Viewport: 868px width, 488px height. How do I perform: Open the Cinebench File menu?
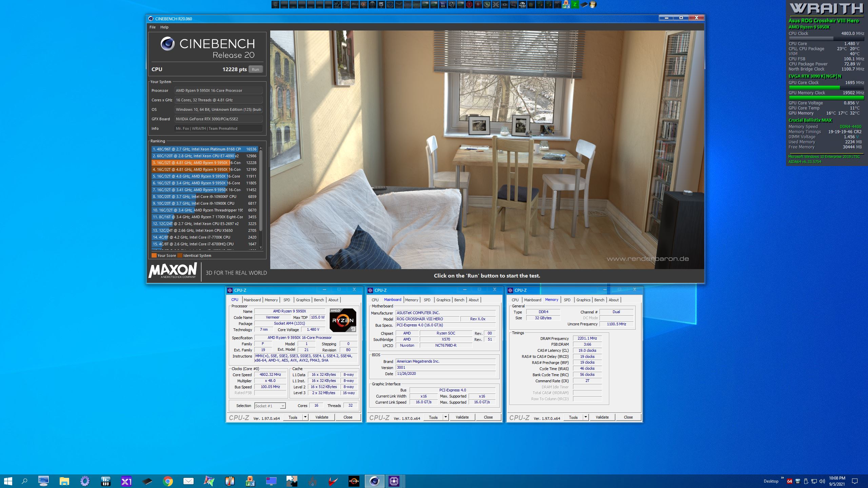(153, 27)
